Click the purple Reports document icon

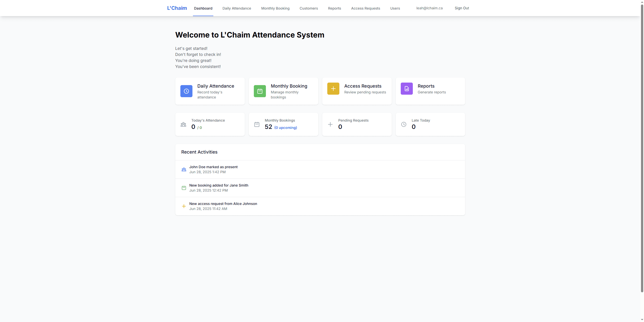[x=407, y=89]
